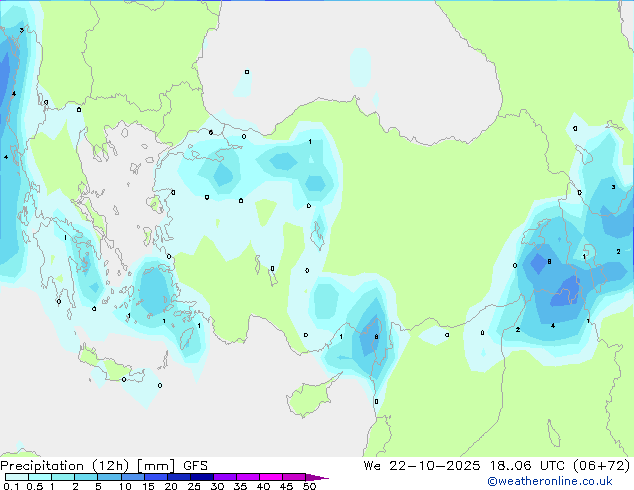The width and height of the screenshot is (634, 490).
Task: Click the '20' legend label
Action: (171, 486)
